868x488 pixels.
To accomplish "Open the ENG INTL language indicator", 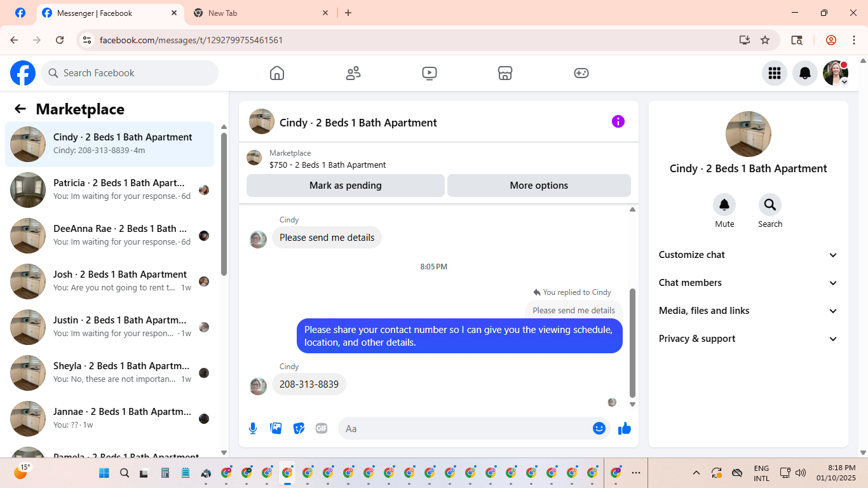I will coord(761,473).
